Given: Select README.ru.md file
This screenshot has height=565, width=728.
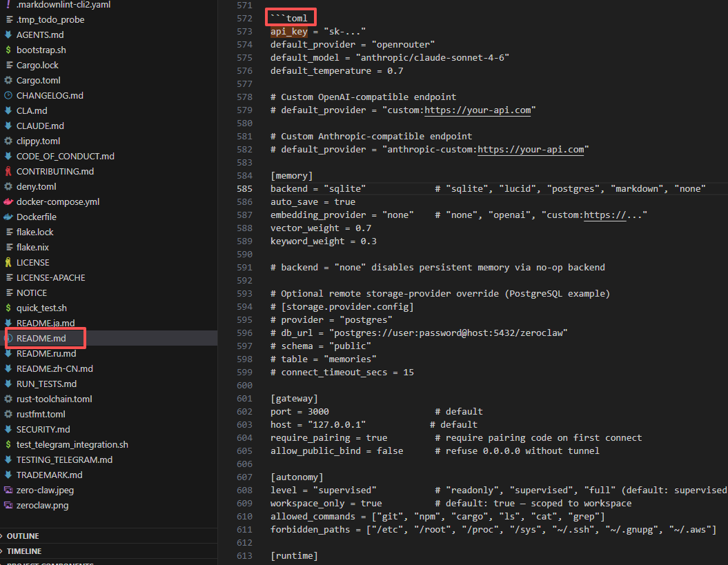Looking at the screenshot, I should tap(46, 353).
